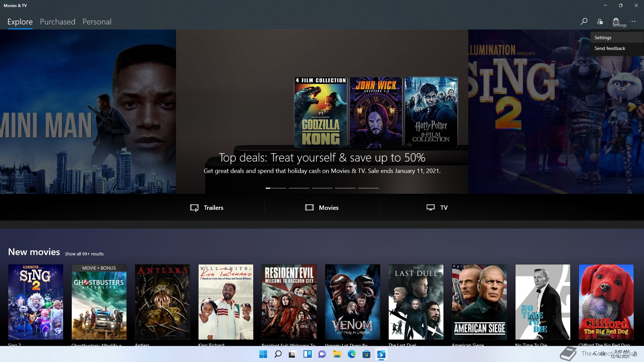Open the King Richard movie poster
The width and height of the screenshot is (644, 362).
coord(226,302)
